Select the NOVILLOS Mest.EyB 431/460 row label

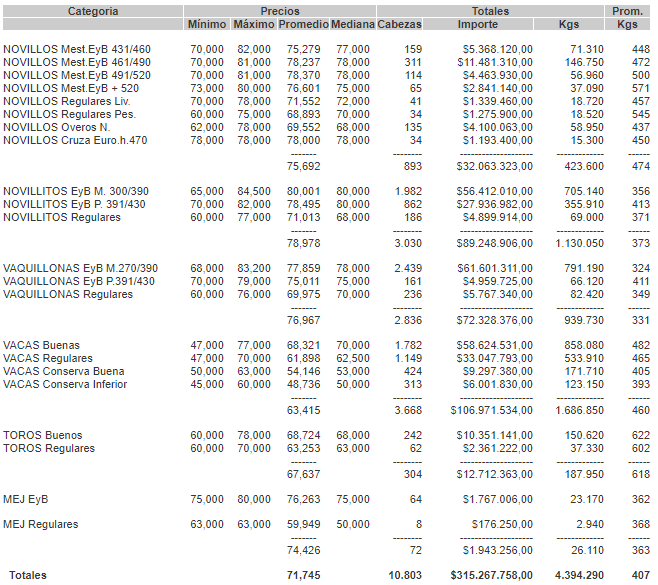(x=77, y=49)
